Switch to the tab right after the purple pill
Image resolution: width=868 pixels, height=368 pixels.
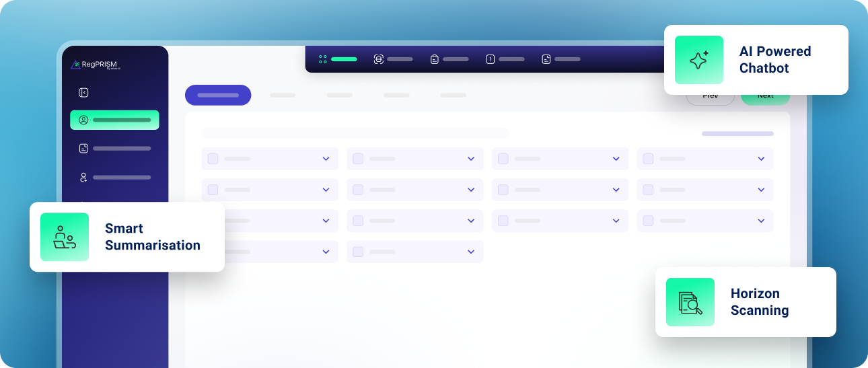(x=283, y=96)
